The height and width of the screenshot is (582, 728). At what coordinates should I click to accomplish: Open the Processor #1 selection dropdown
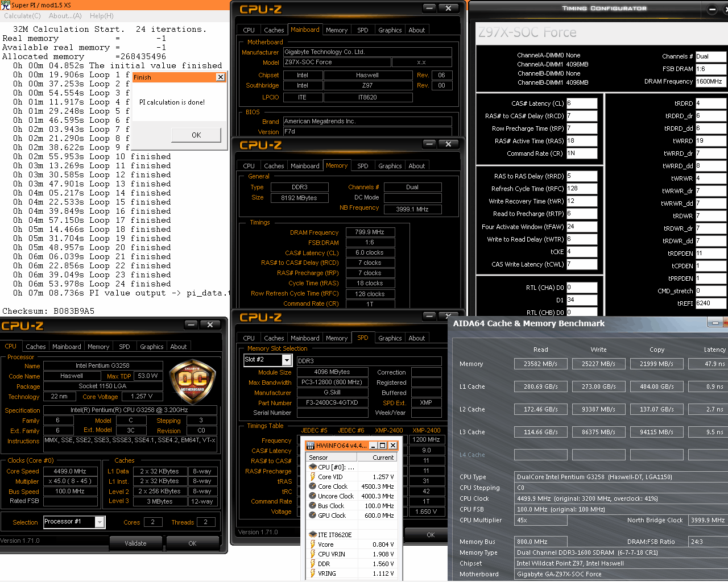[x=100, y=522]
